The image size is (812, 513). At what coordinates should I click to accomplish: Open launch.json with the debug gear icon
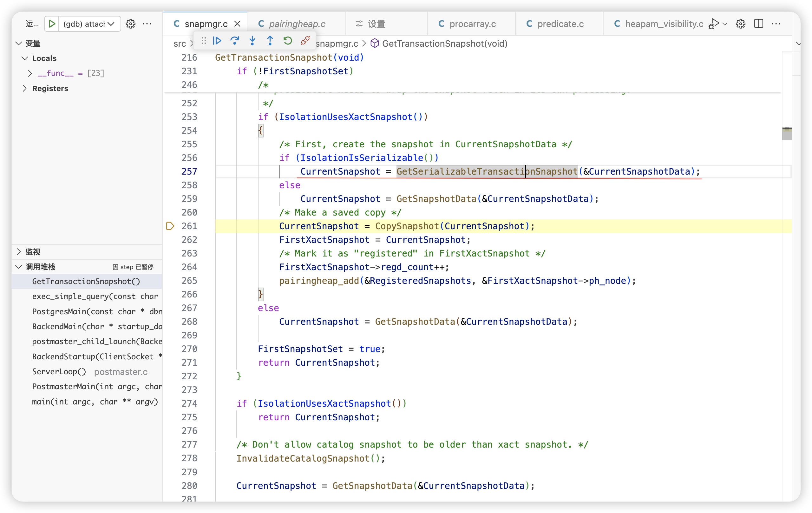(130, 24)
